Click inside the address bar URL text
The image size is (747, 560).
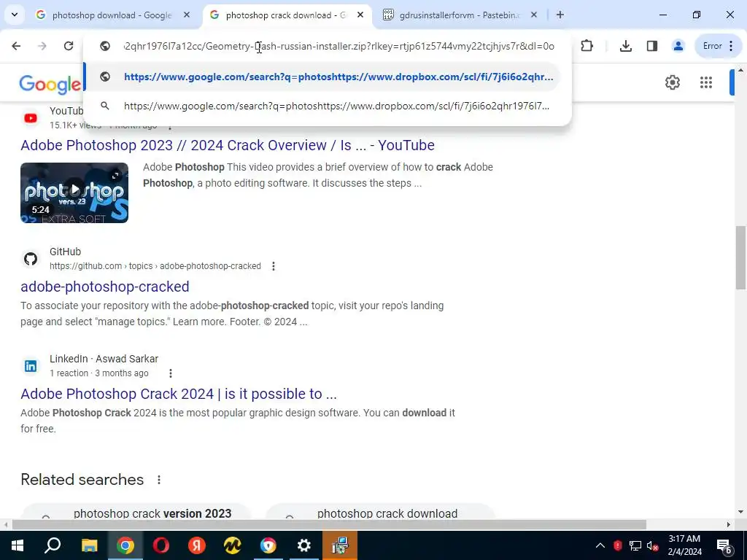(338, 46)
